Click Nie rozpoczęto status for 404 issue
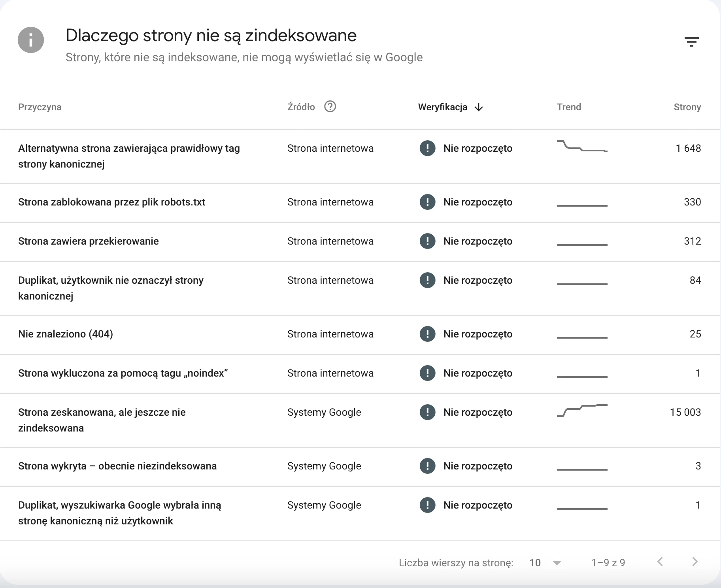721x588 pixels. pos(478,334)
